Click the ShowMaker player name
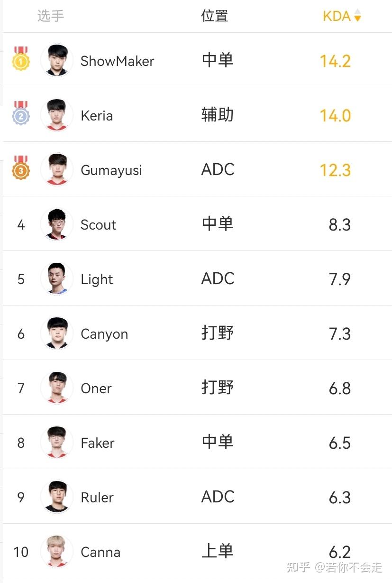 [118, 61]
